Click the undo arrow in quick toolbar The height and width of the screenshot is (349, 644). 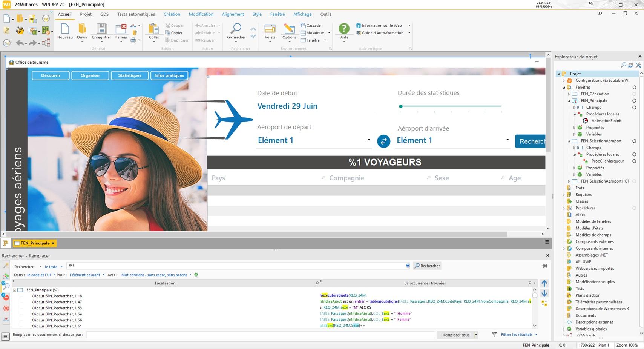[x=20, y=43]
